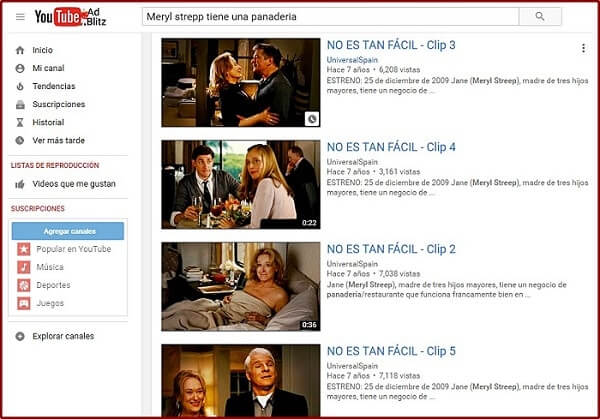600x419 pixels.
Task: Toggle watch later on Clip 3 thumbnail
Action: coord(312,119)
